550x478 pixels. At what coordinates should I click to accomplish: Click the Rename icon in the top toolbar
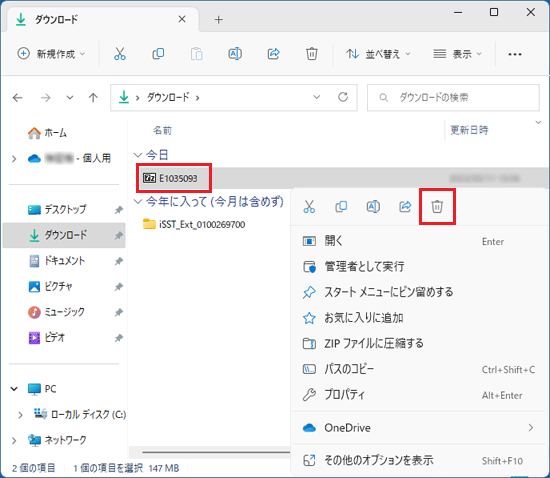(x=235, y=54)
